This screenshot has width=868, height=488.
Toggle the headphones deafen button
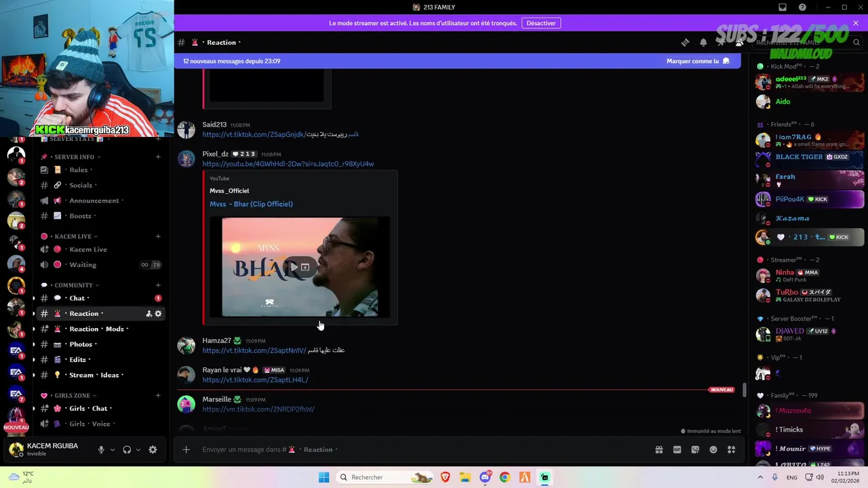(127, 449)
